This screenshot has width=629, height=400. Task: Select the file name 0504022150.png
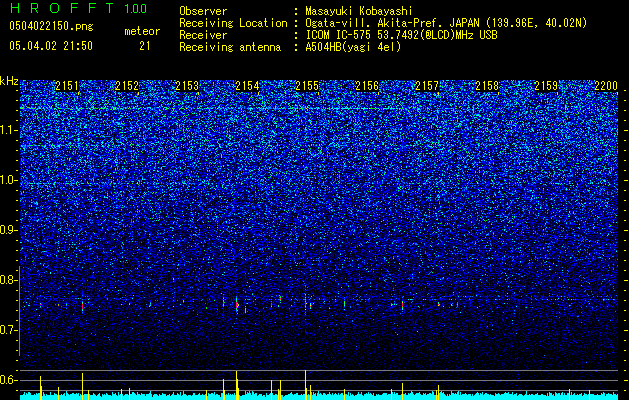(51, 26)
